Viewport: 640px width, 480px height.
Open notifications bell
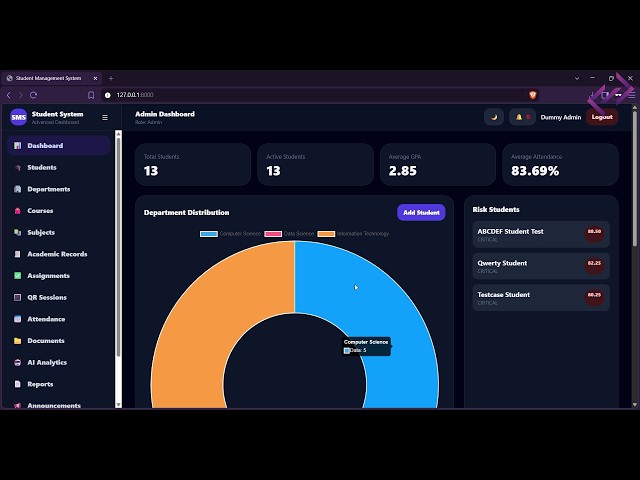522,117
